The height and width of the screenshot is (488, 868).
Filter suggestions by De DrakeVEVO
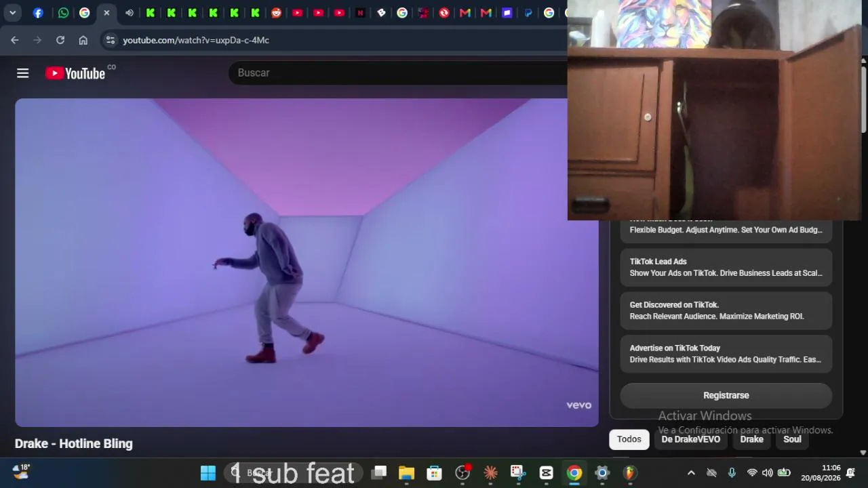691,439
